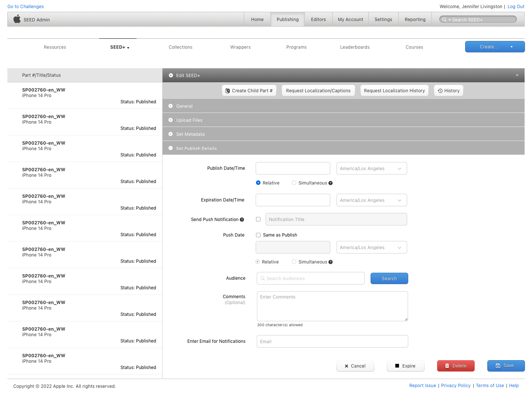Go to the Reporting menu
Viewport: 532px width, 393px height.
coord(415,20)
